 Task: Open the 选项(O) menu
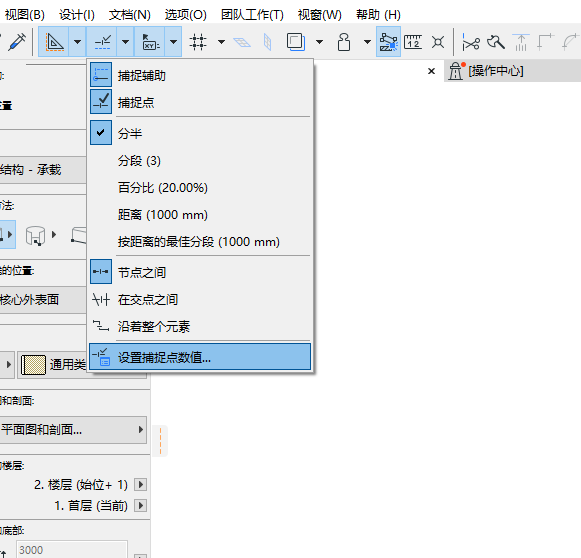(185, 15)
